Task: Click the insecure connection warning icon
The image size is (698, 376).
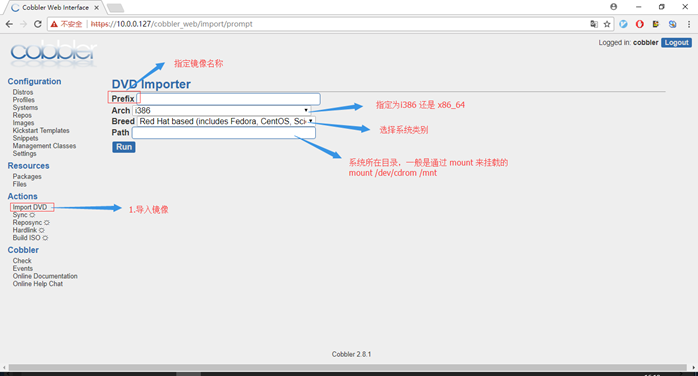Action: pos(54,24)
